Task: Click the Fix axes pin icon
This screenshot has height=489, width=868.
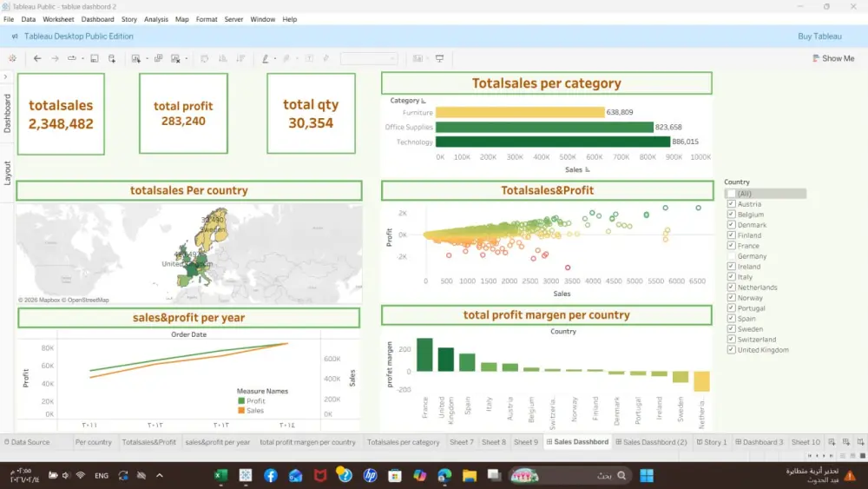Action: (326, 58)
